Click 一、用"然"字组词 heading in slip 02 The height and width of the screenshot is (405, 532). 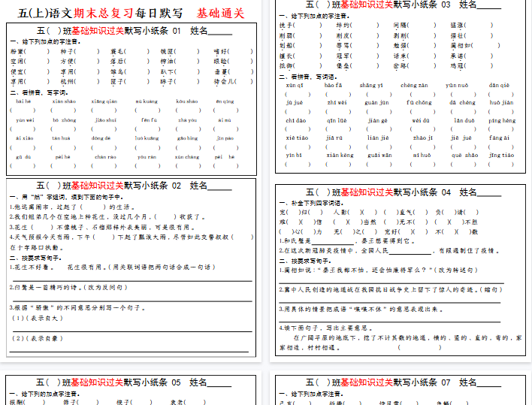pos(66,197)
